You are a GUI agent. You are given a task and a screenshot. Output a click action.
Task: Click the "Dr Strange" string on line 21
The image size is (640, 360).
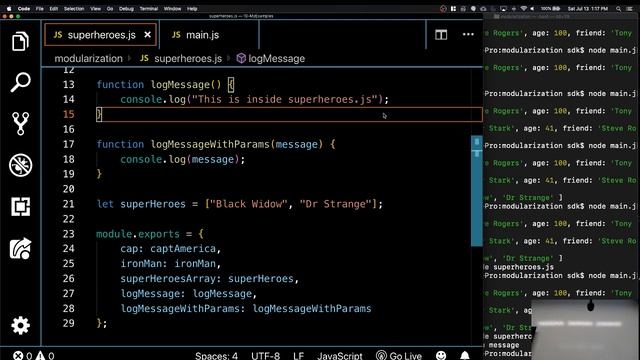click(x=336, y=204)
